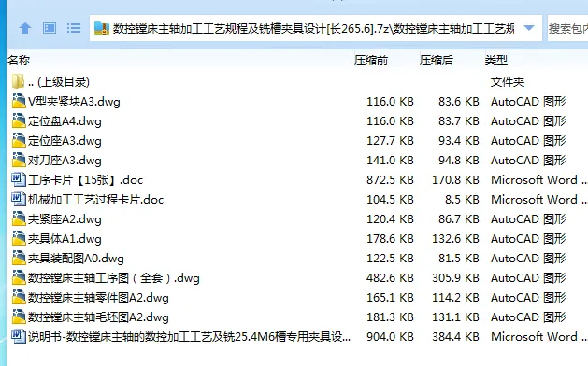Image resolution: width=588 pixels, height=366 pixels.
Task: Click the 120.4 KB size value
Action: coord(390,219)
